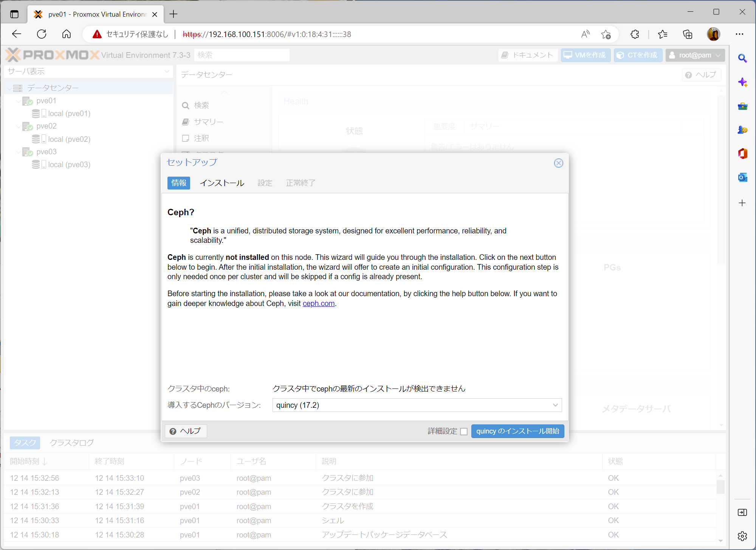The width and height of the screenshot is (756, 550).
Task: Start the quincy installation
Action: [x=517, y=431]
